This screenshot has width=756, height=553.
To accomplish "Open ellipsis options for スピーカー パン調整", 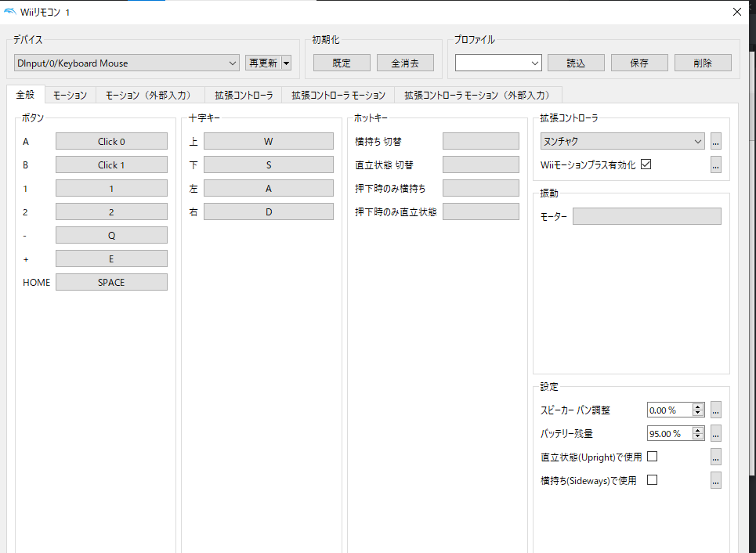I will point(715,410).
